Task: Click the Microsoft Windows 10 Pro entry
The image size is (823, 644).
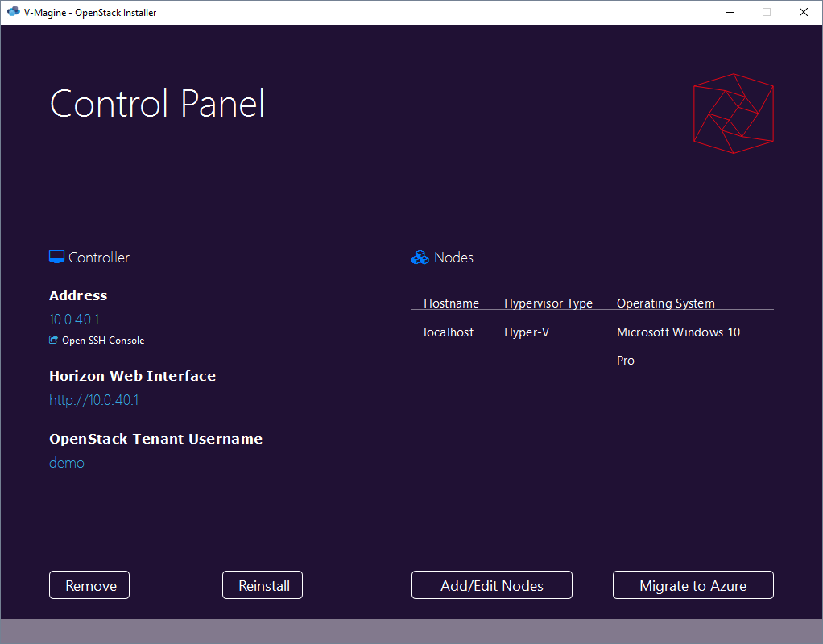Action: pos(678,332)
